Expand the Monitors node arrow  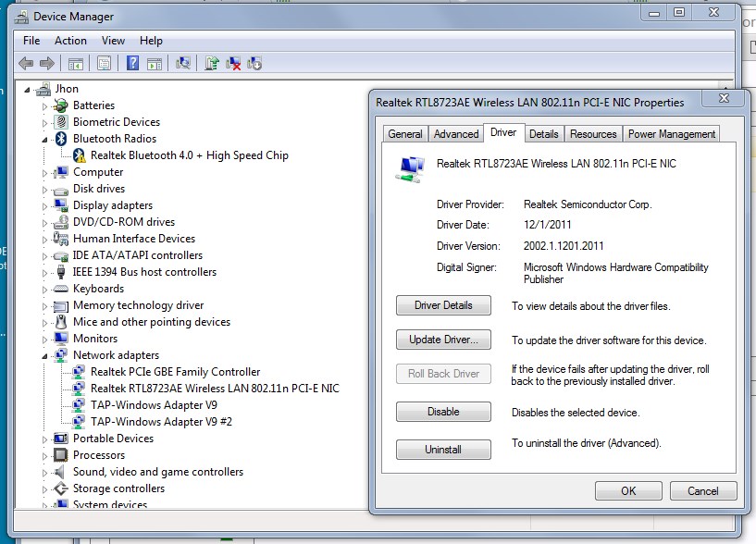pyautogui.click(x=44, y=340)
